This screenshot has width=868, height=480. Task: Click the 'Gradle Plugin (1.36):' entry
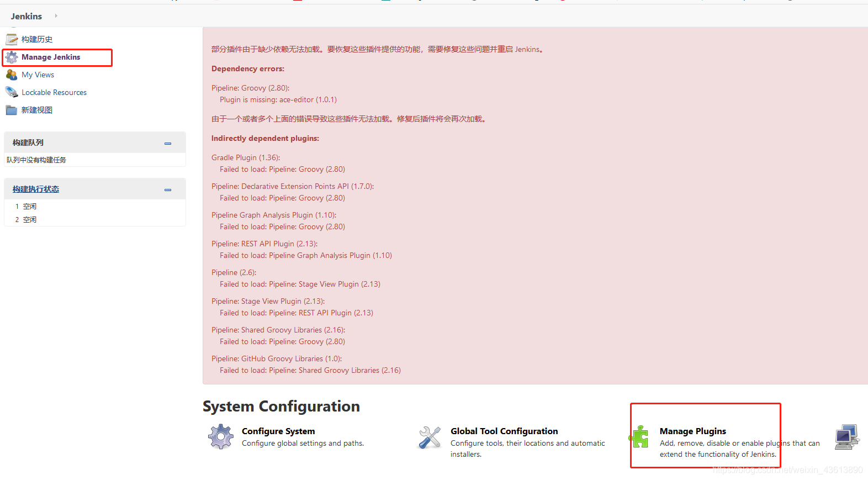click(246, 157)
